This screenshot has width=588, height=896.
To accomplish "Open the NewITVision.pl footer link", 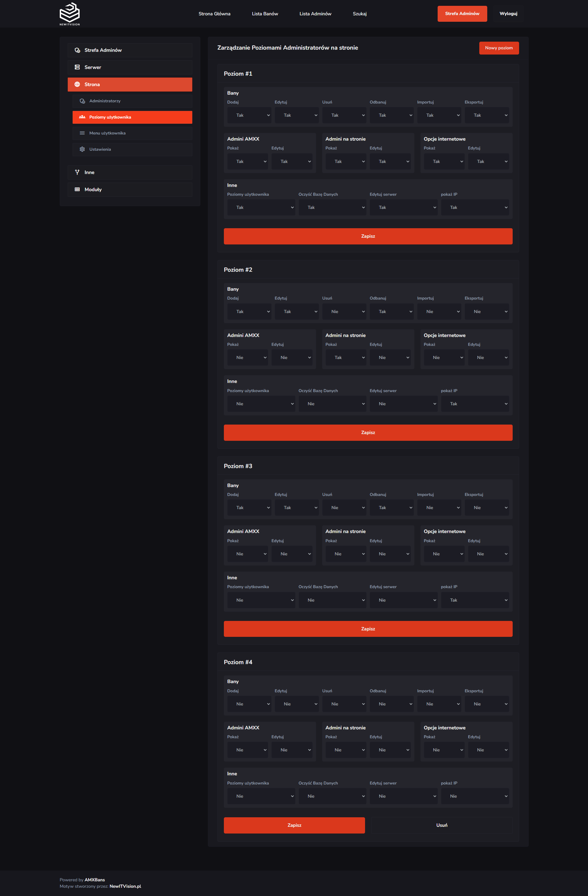I will pos(125,886).
